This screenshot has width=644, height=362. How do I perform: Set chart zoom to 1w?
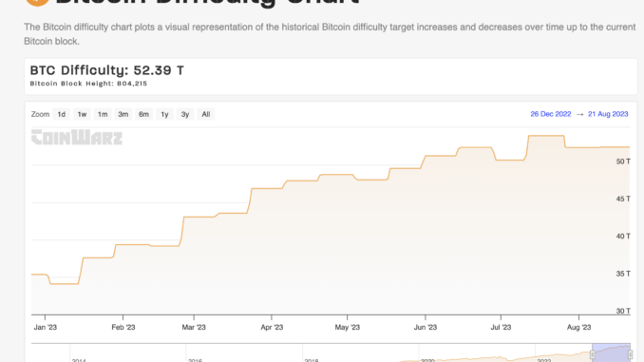click(82, 114)
